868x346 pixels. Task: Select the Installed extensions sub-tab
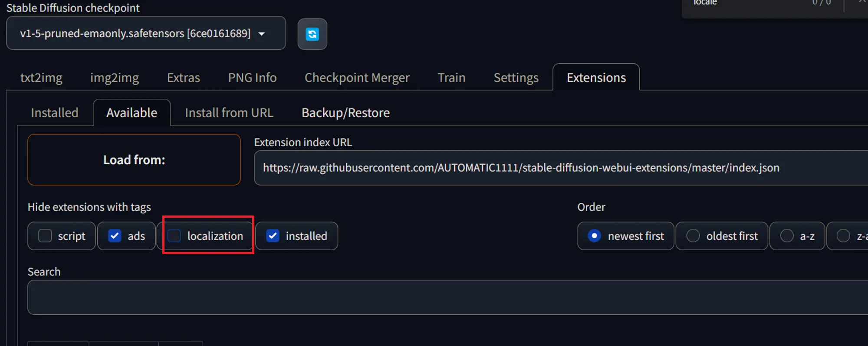[55, 113]
